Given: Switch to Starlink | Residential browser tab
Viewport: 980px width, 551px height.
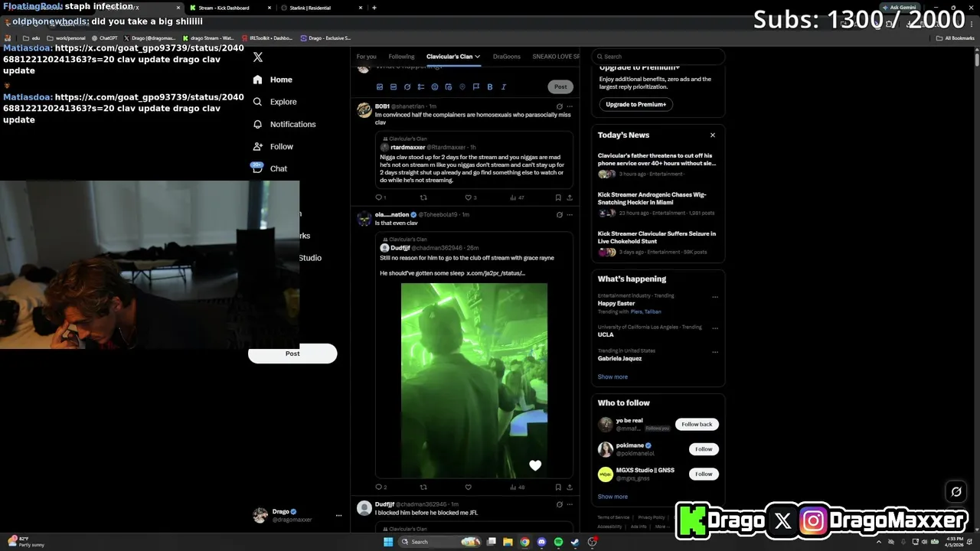Looking at the screenshot, I should tap(320, 8).
